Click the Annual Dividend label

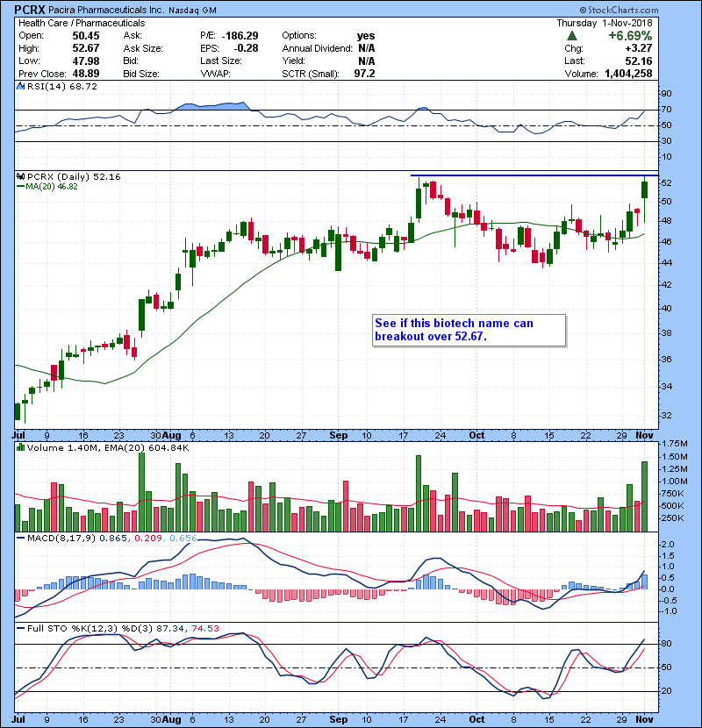318,48
